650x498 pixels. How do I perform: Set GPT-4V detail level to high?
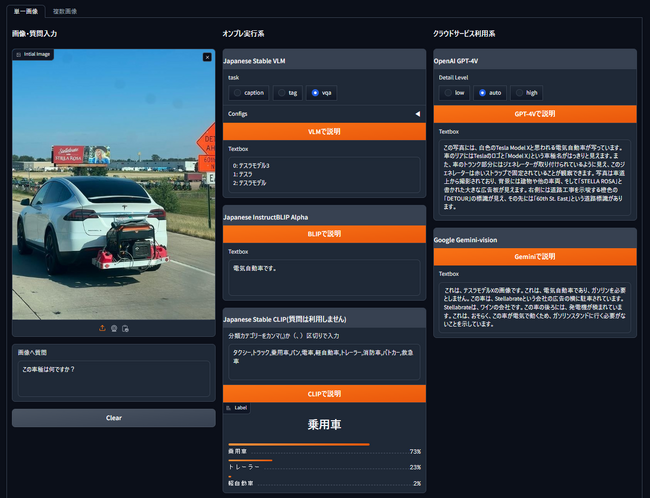tap(520, 92)
